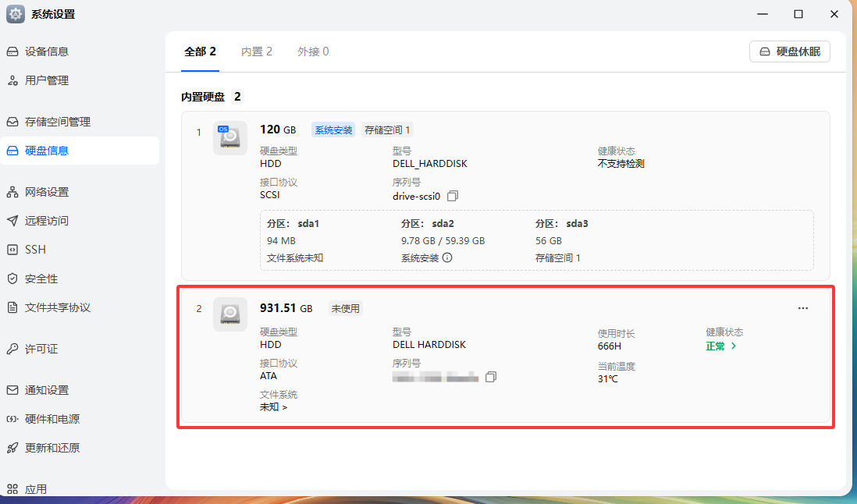The image size is (857, 504).
Task: Select SSH in the sidebar
Action: point(35,250)
